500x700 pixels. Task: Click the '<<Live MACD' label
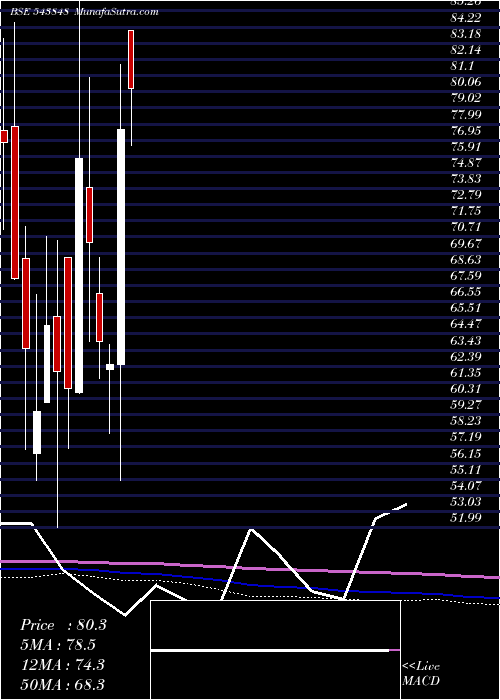[421, 673]
